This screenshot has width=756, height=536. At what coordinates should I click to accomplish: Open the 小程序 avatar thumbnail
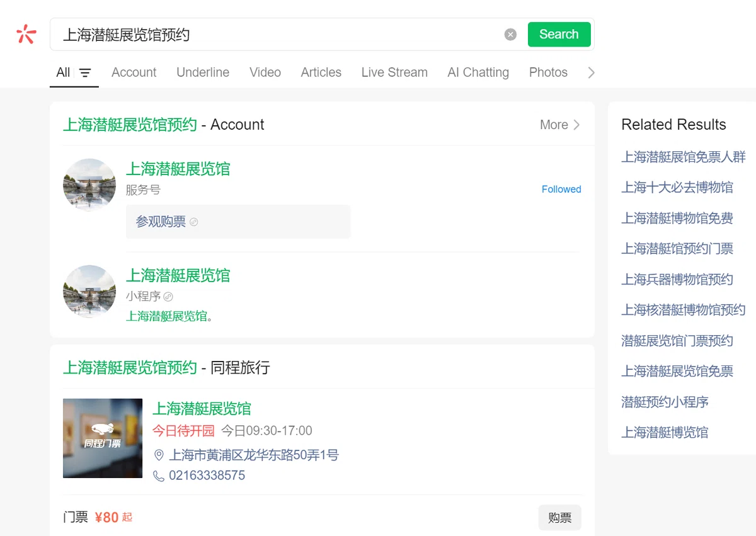point(89,292)
